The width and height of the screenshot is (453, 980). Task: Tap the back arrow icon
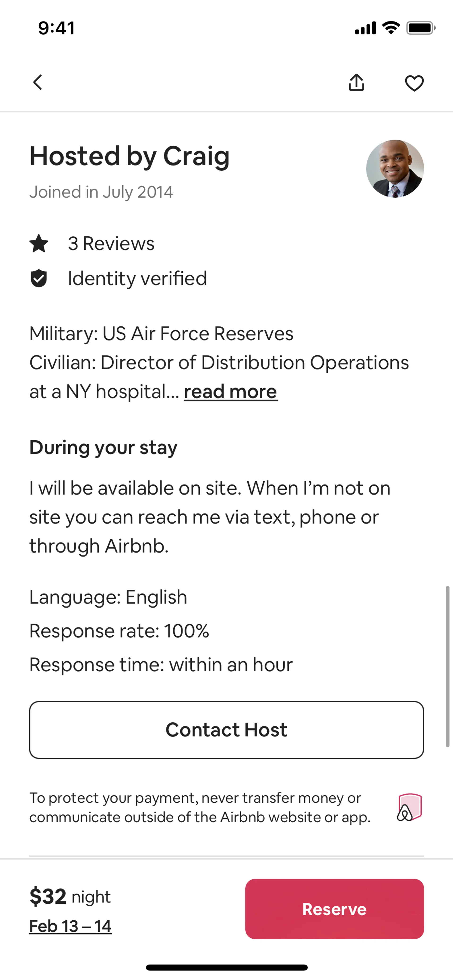pos(38,82)
